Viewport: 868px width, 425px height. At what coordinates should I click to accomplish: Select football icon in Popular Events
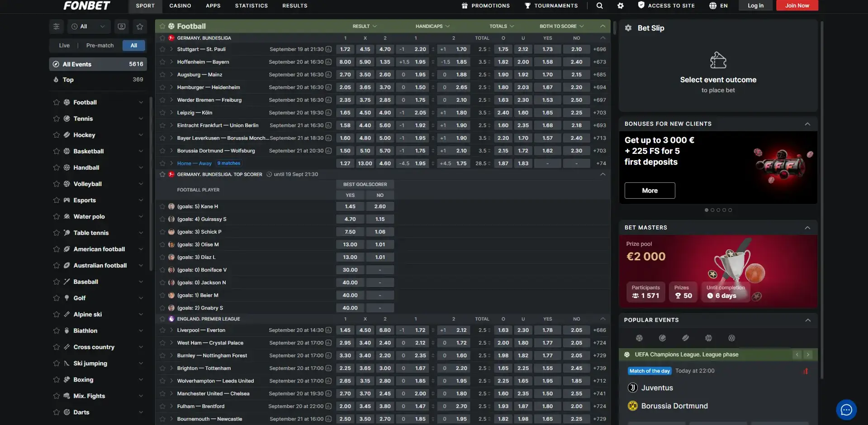(x=639, y=338)
